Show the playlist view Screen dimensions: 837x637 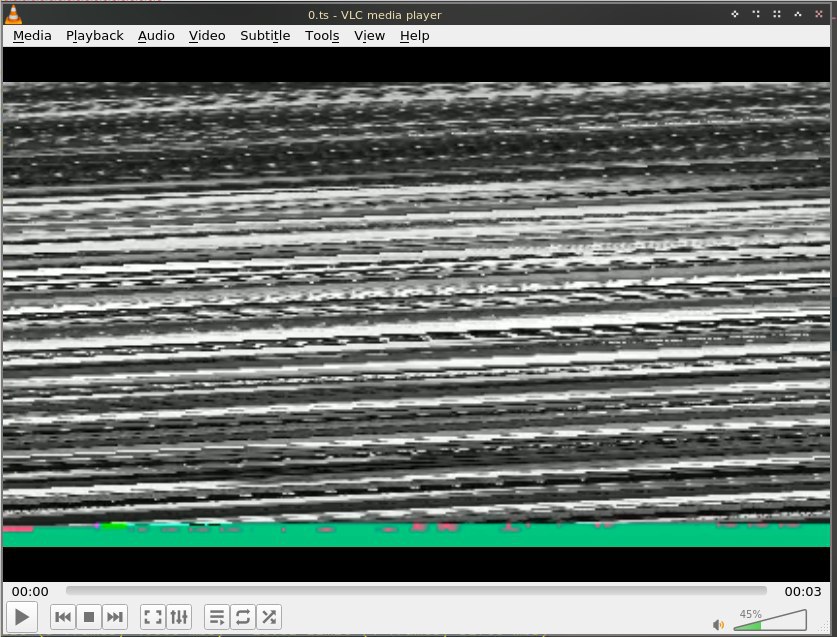point(217,617)
